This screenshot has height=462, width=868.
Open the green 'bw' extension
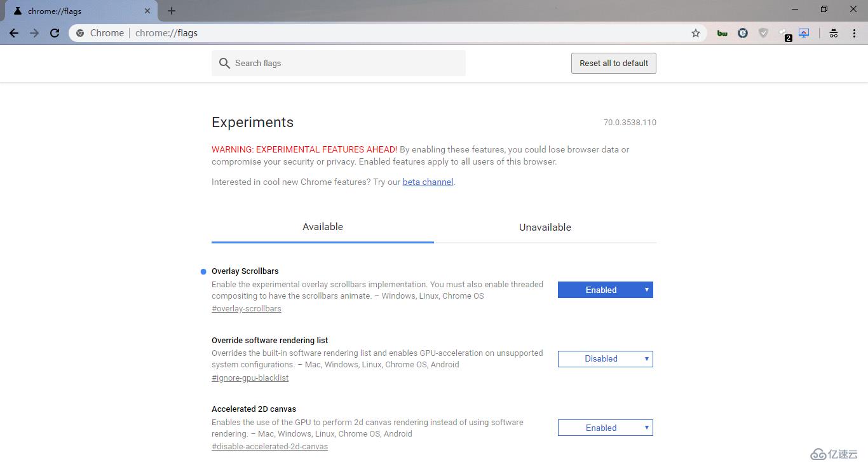pos(722,33)
